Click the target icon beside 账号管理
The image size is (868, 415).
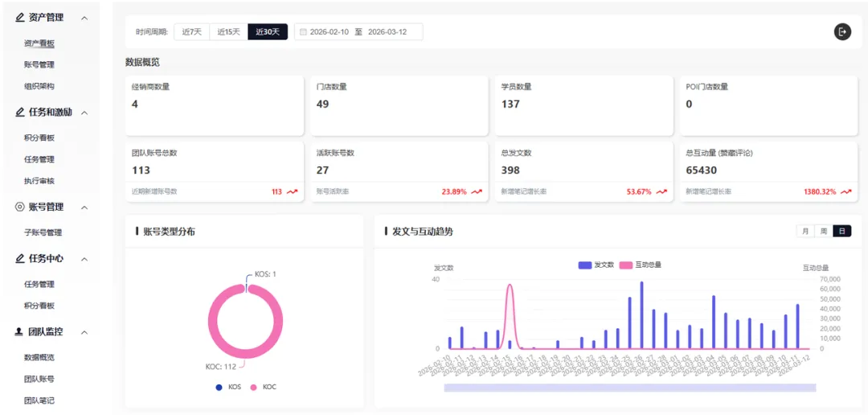coord(20,207)
